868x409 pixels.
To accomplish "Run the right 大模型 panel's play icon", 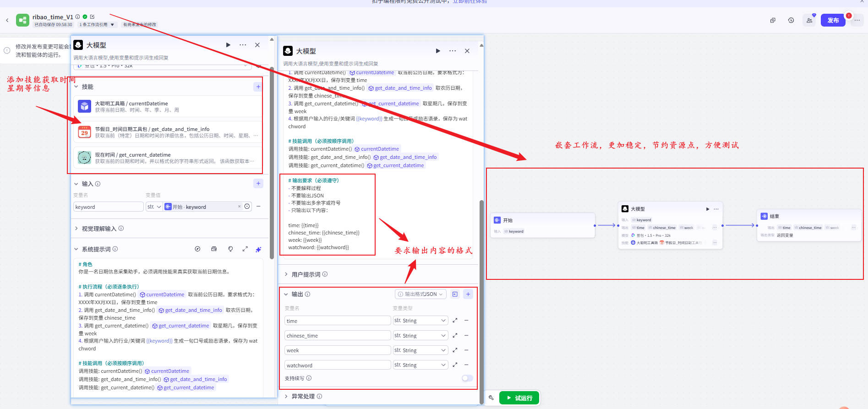I will pyautogui.click(x=438, y=51).
